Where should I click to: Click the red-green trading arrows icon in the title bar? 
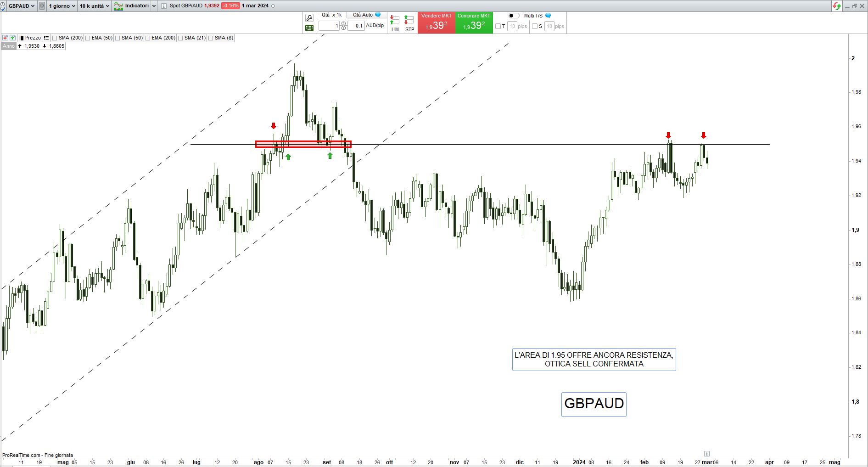837,6
